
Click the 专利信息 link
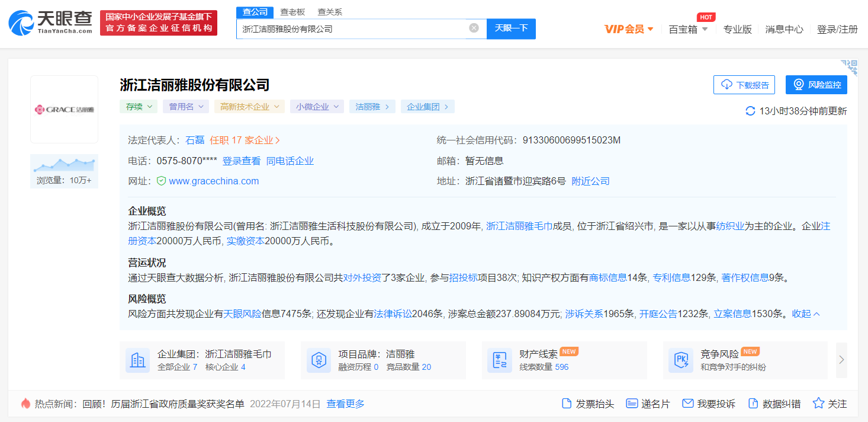(x=671, y=277)
